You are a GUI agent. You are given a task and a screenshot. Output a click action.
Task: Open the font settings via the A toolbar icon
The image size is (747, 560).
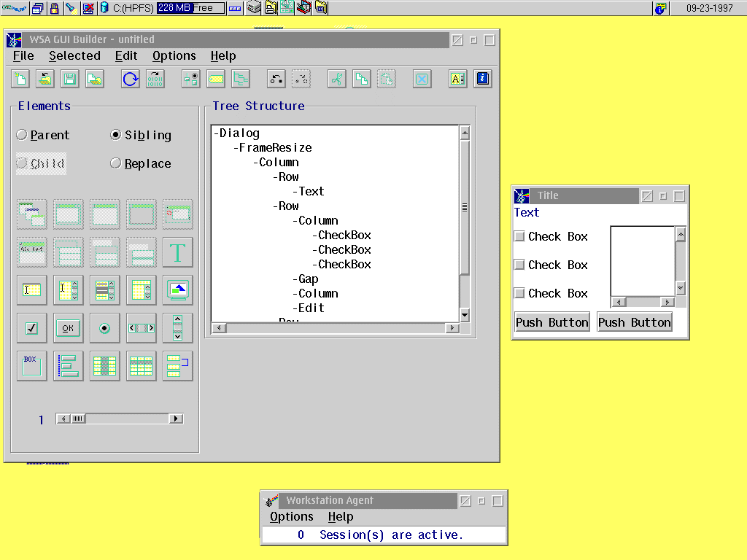[457, 79]
